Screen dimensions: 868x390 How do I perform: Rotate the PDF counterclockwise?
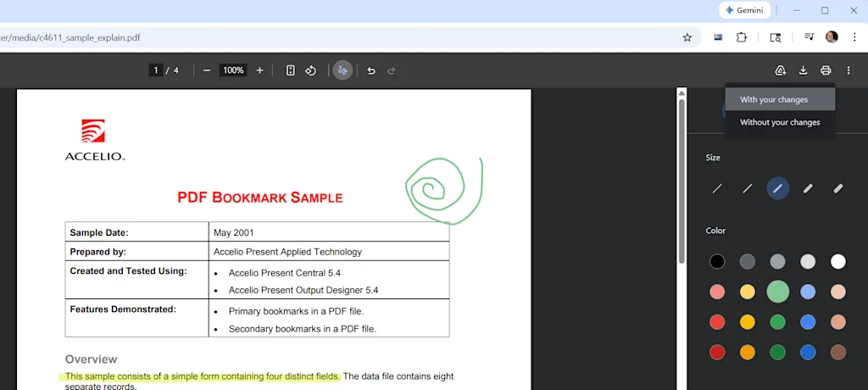pos(311,70)
